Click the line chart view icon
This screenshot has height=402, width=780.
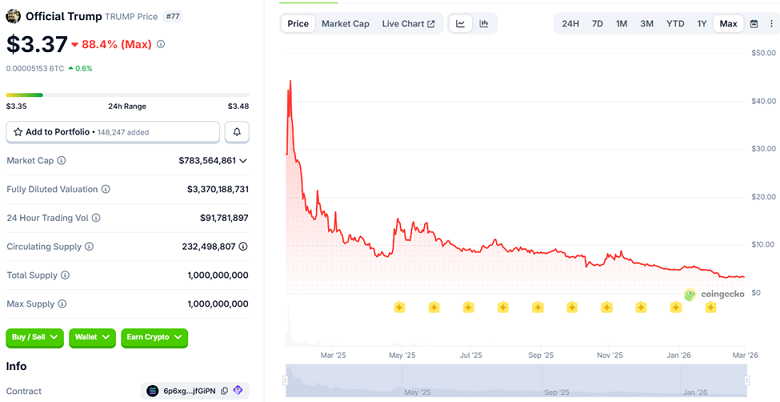[460, 24]
